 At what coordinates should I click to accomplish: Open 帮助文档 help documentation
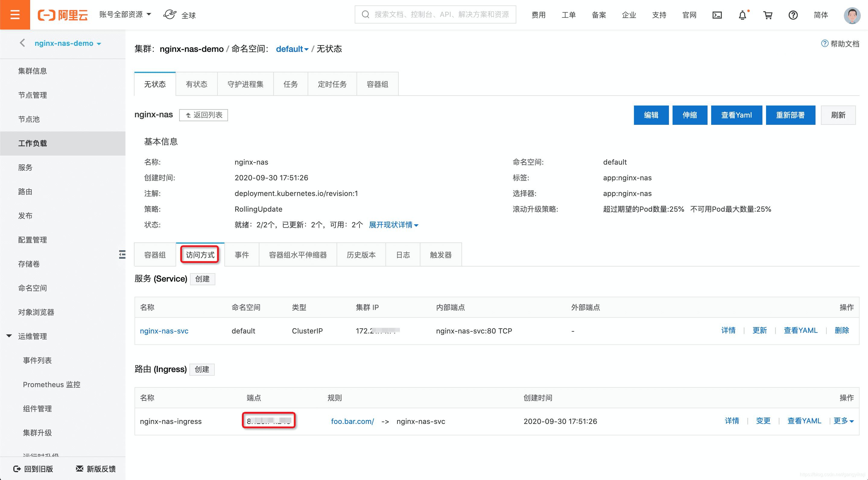pyautogui.click(x=840, y=44)
